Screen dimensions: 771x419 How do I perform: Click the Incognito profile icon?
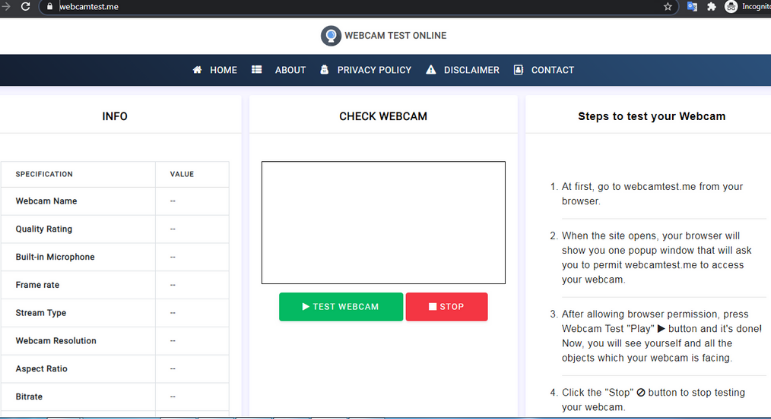(731, 6)
